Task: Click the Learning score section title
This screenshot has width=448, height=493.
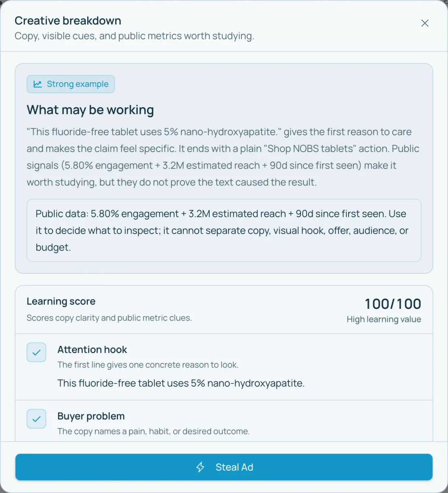Action: click(61, 302)
